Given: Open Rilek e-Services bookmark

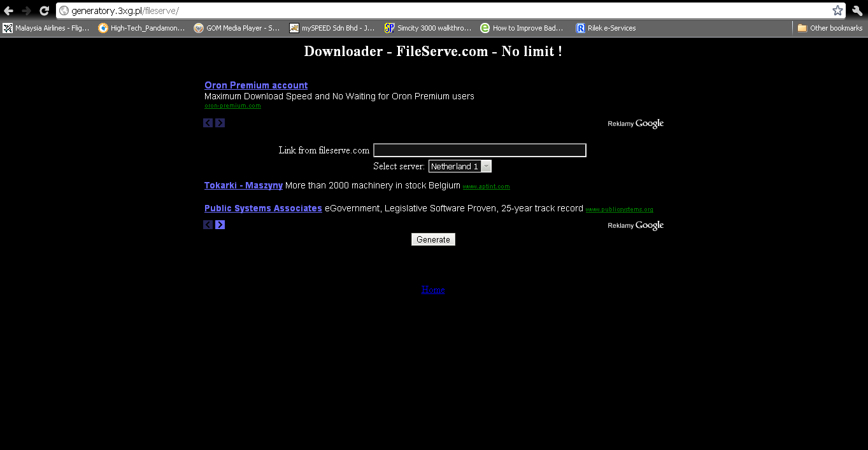Looking at the screenshot, I should (606, 28).
